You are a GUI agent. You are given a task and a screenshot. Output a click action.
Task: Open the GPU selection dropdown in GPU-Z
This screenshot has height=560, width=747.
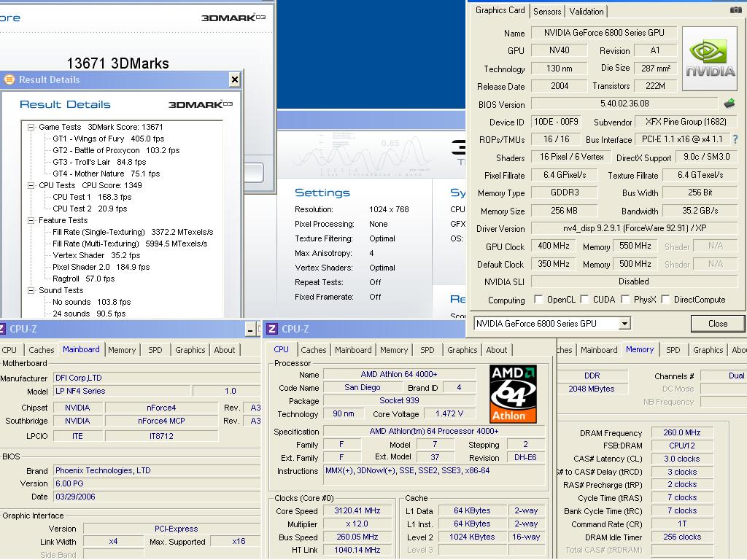pos(624,324)
